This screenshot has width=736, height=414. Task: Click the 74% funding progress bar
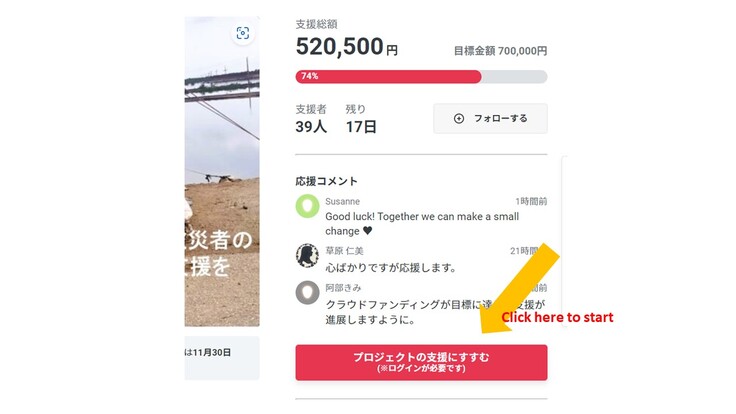coord(421,76)
